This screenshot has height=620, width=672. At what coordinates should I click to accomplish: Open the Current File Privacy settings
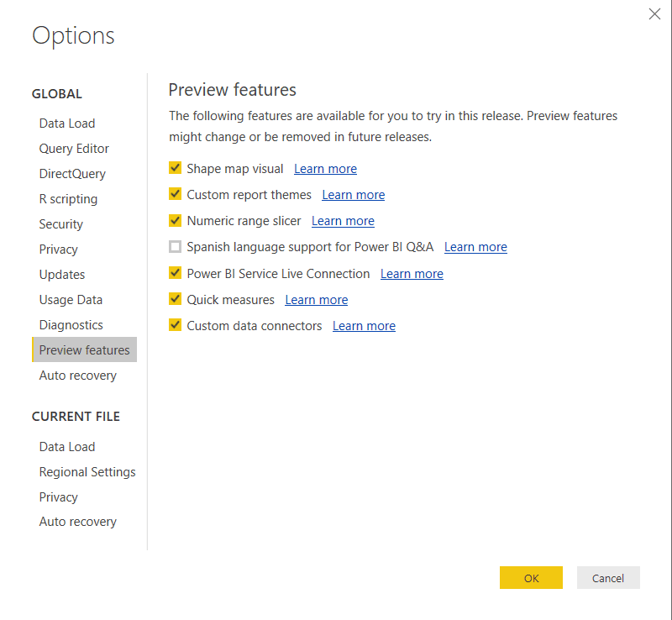tap(58, 497)
